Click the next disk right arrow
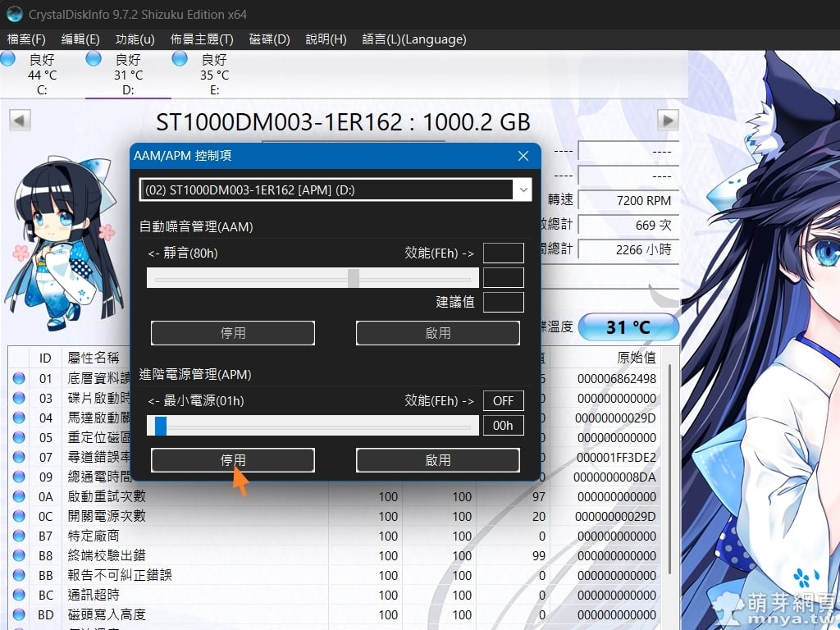 [669, 121]
